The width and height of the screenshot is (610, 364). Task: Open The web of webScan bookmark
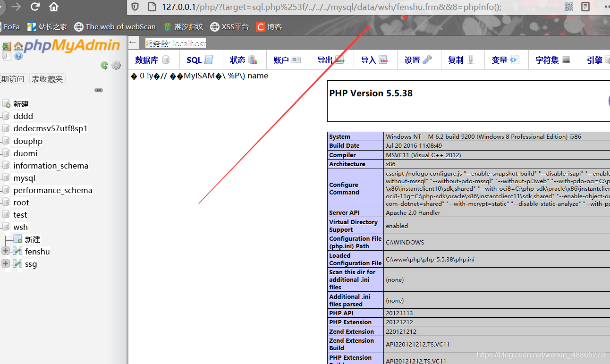point(115,27)
